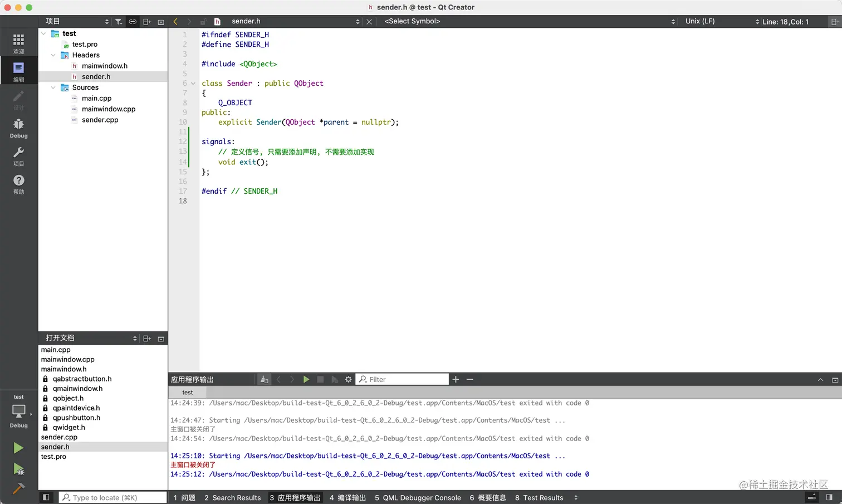Toggle progress details in status bar

[x=812, y=497]
